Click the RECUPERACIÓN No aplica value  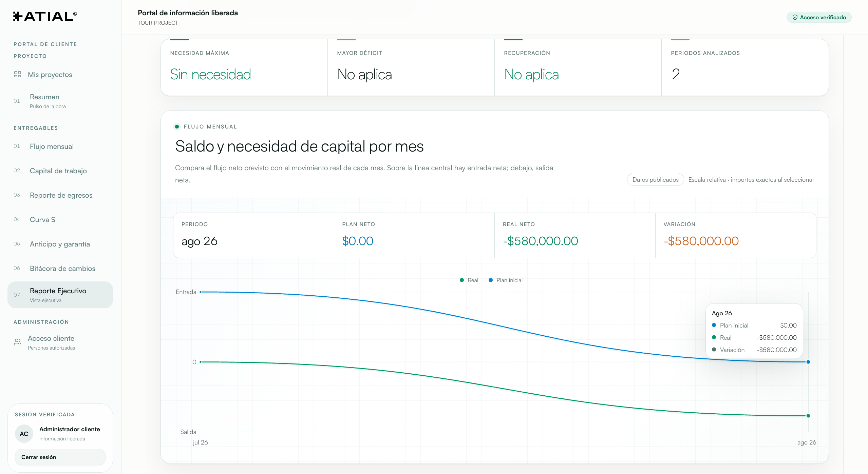pyautogui.click(x=531, y=75)
